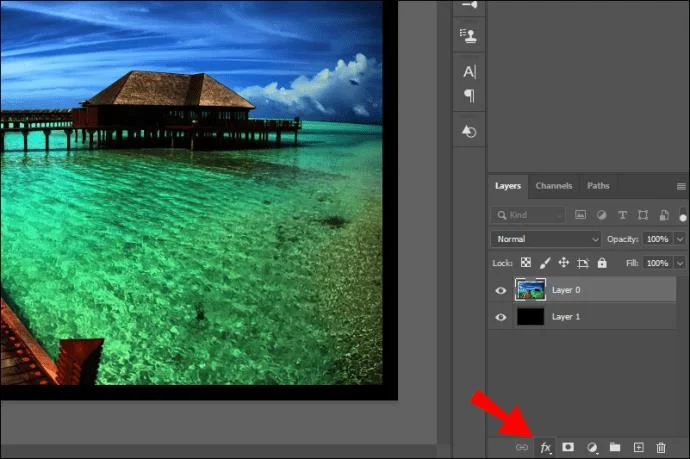
Task: Hide Layer 0 visibility
Action: (501, 291)
